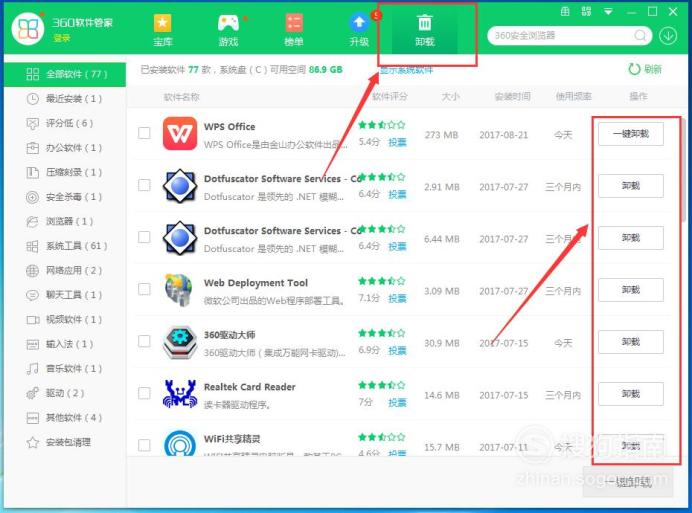This screenshot has height=513, width=692.
Task: Click the WPS Office app icon
Action: pos(180,134)
